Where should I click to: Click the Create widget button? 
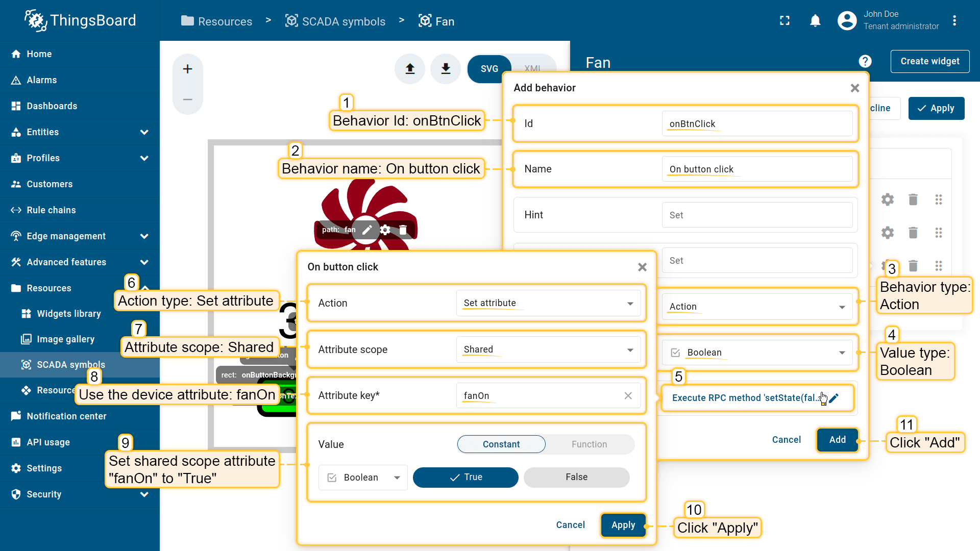[929, 61]
